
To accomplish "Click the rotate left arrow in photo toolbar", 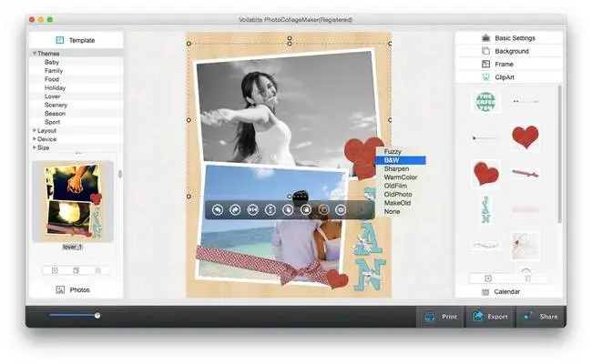I will pyautogui.click(x=218, y=209).
